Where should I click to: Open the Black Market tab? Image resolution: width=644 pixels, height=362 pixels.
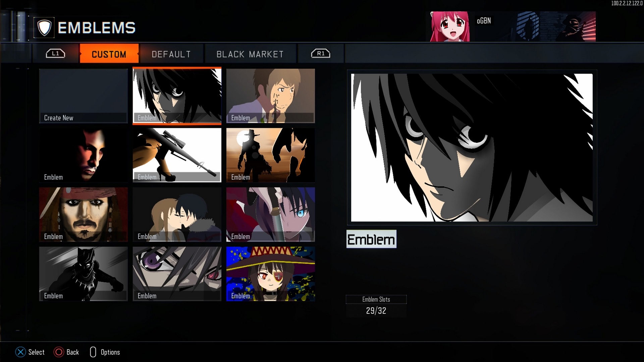[x=250, y=54]
